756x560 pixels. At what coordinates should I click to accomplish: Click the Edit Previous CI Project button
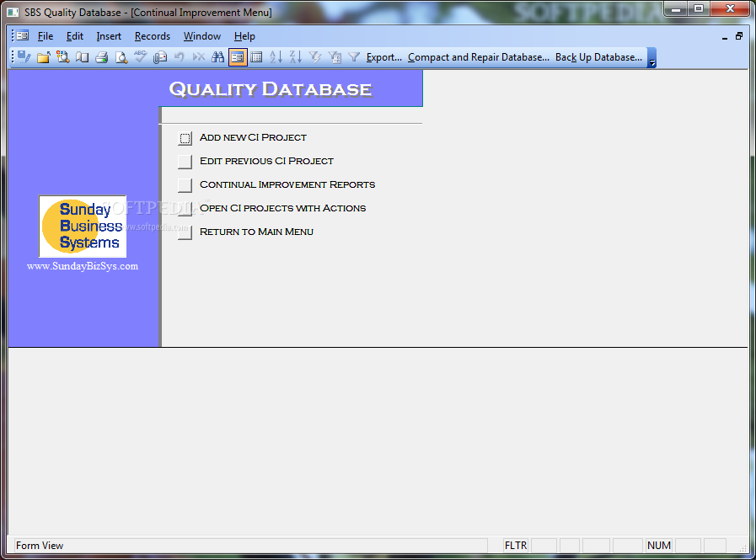(185, 162)
